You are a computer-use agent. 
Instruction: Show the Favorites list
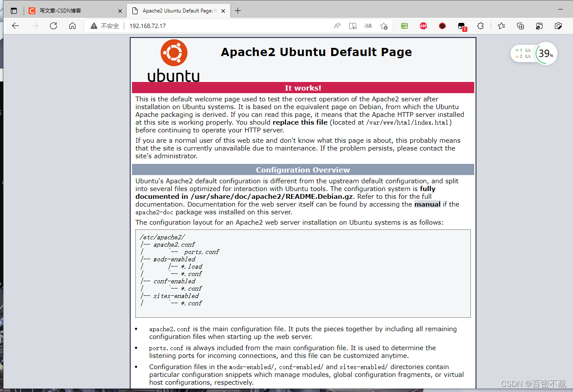pos(501,26)
